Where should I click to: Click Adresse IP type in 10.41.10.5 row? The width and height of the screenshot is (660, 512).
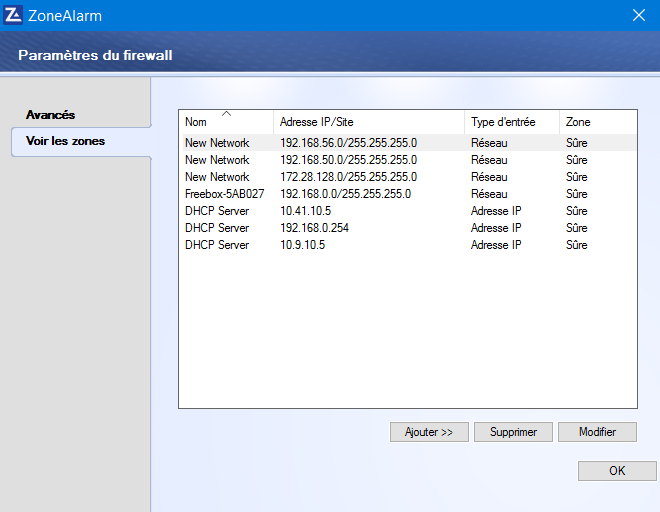click(496, 211)
